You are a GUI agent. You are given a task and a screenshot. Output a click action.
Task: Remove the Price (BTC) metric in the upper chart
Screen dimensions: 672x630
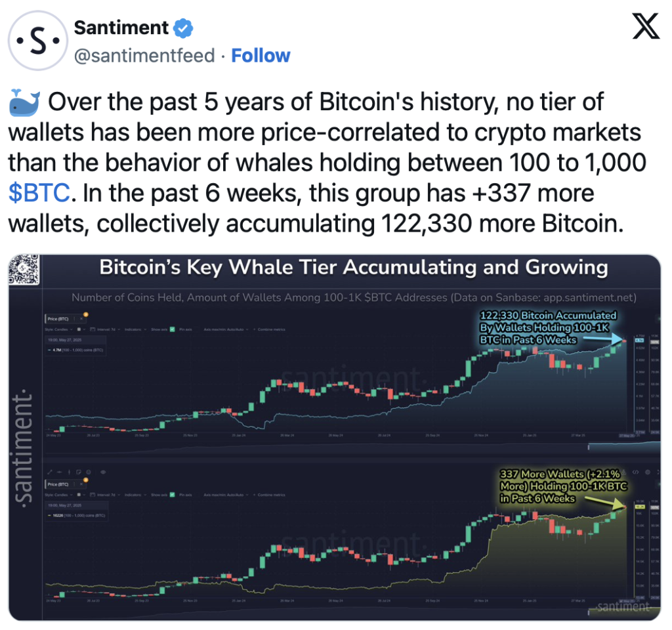(81, 319)
